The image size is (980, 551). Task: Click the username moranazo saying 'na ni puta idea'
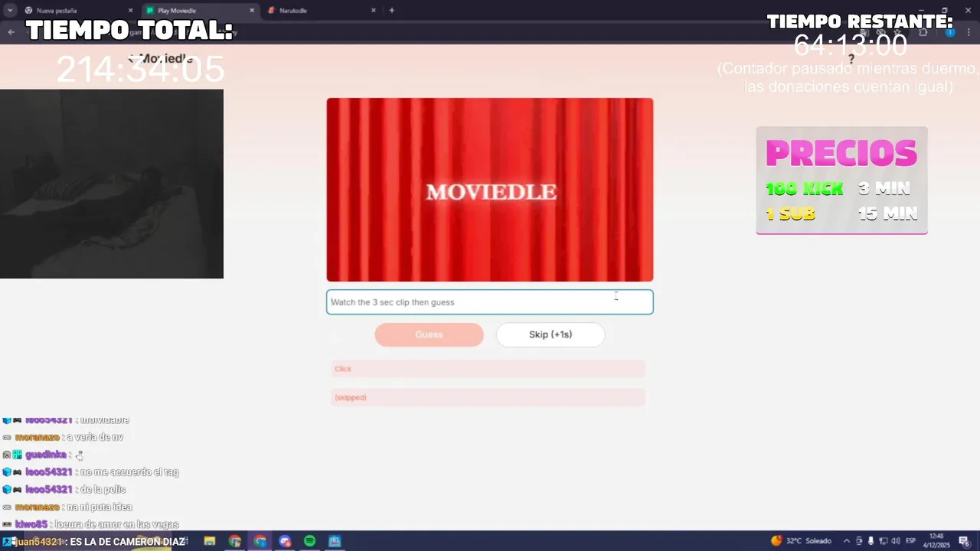(x=37, y=507)
